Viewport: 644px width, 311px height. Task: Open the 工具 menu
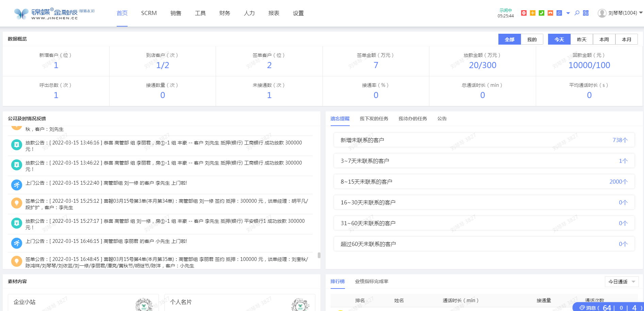200,13
